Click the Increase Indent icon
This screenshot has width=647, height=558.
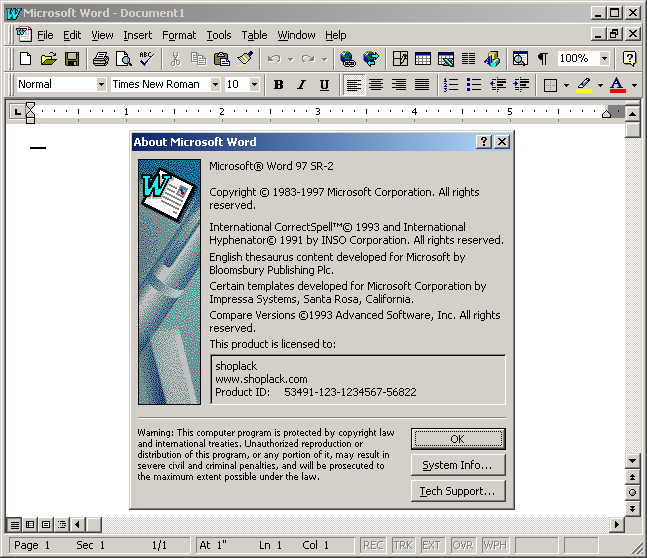point(521,85)
